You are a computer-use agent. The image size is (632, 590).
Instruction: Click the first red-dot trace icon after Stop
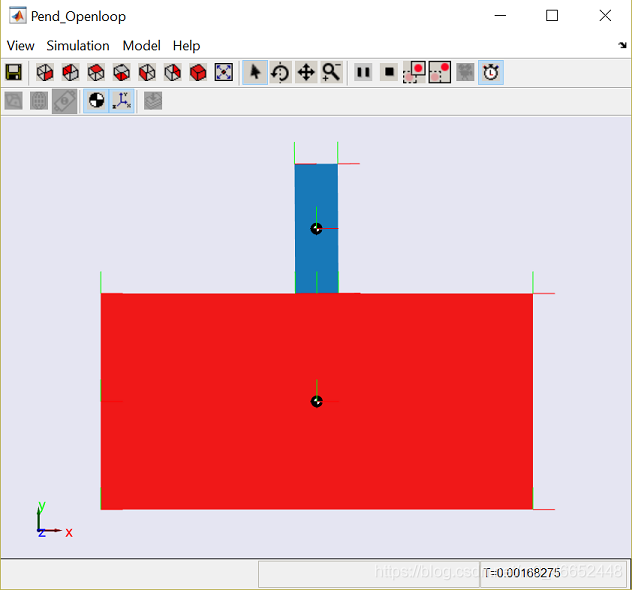tap(414, 73)
